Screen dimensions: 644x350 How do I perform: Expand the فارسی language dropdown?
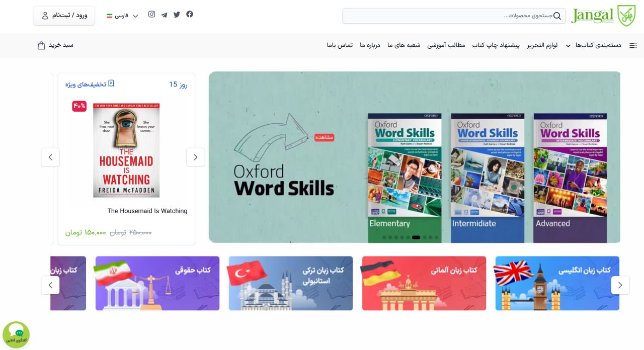[x=122, y=16]
